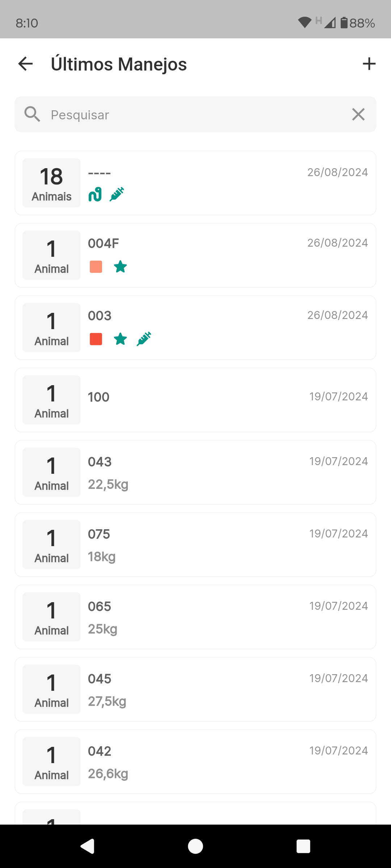This screenshot has width=391, height=868.
Task: Click the Pesquisar search field
Action: 195,115
